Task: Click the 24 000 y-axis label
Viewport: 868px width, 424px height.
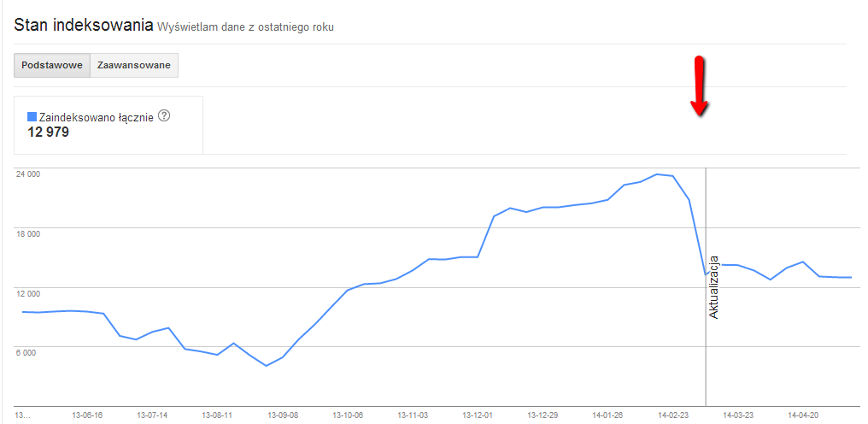Action: coord(28,174)
